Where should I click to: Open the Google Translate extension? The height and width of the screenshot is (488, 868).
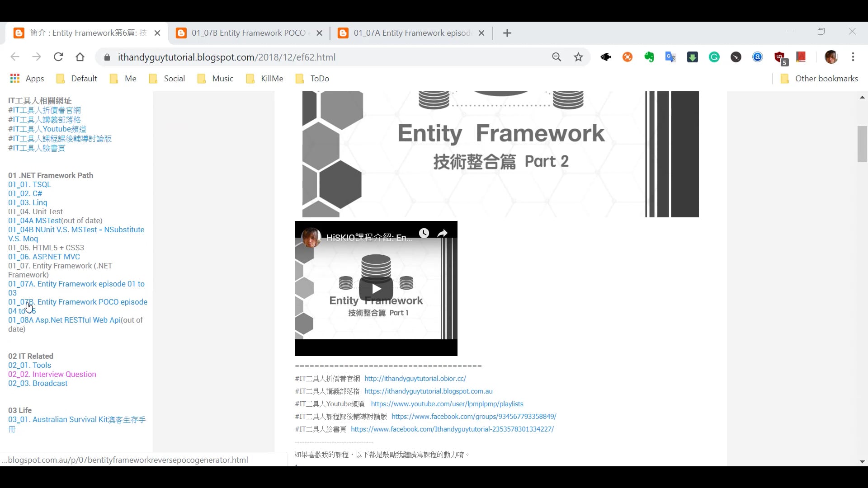pyautogui.click(x=670, y=57)
